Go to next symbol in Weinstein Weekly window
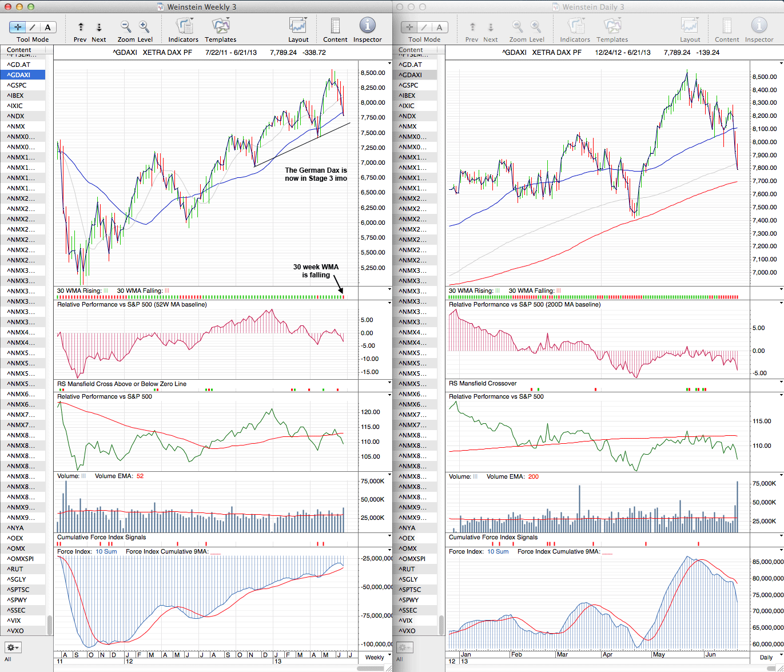Image resolution: width=784 pixels, height=672 pixels. click(99, 27)
